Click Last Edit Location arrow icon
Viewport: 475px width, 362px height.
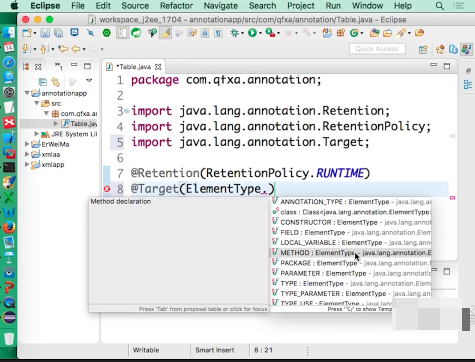point(62,49)
